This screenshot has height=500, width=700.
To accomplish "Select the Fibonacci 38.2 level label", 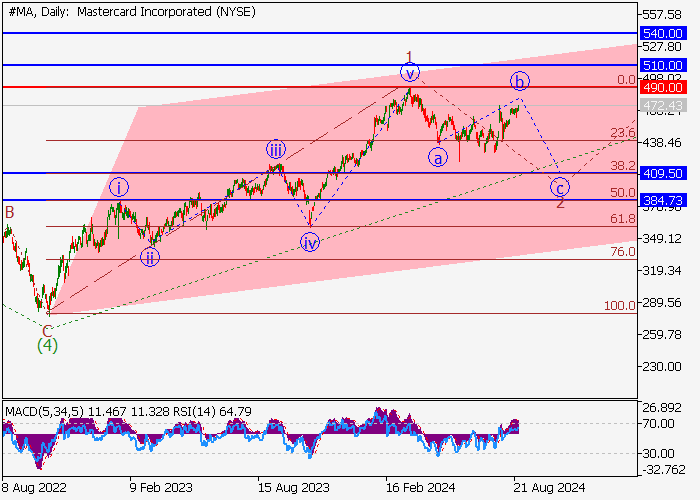I will 623,166.
